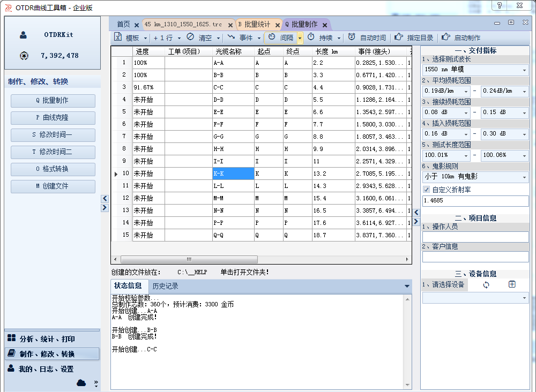This screenshot has height=392, width=536.
Task: Click the O 格式转换 button
Action: (53, 169)
